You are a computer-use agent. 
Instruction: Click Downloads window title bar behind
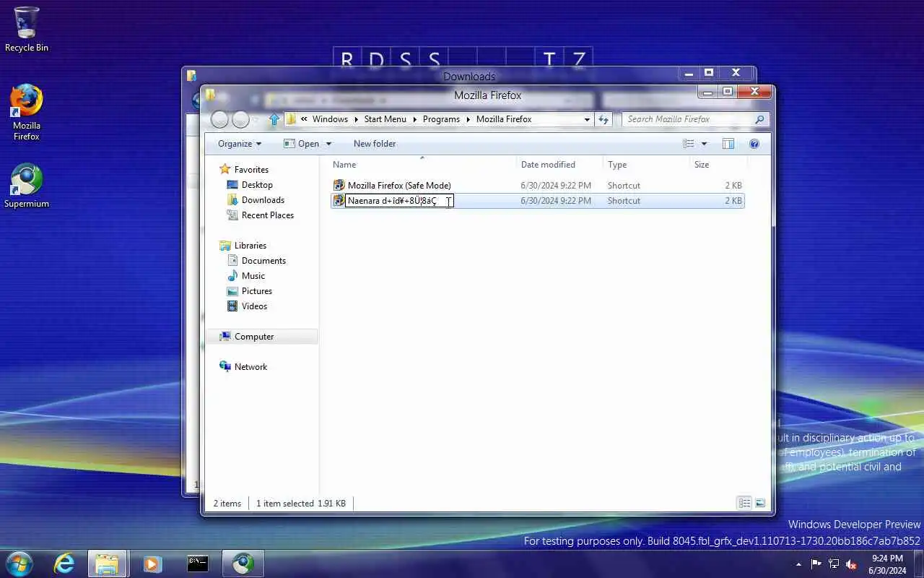click(x=469, y=76)
